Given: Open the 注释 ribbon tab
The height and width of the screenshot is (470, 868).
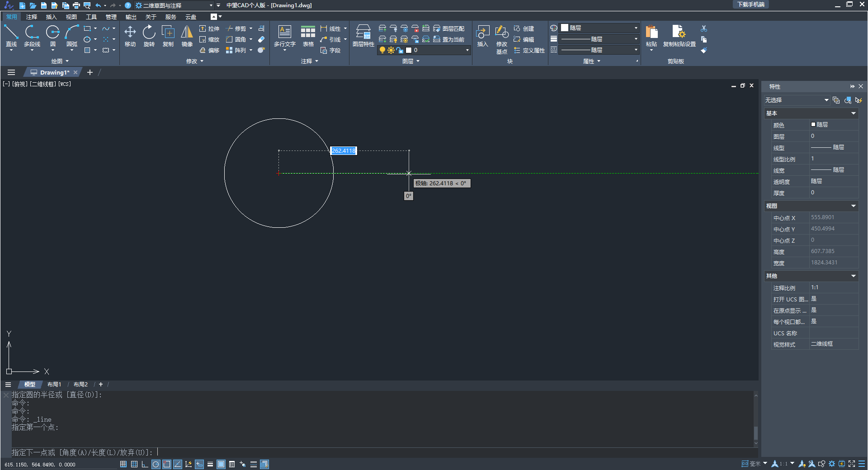Looking at the screenshot, I should (x=32, y=17).
